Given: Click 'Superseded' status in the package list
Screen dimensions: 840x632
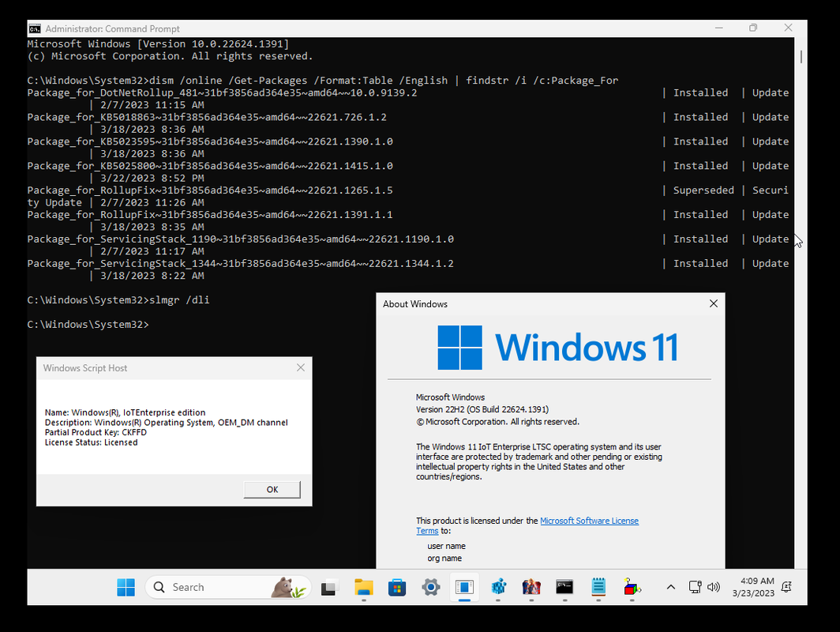Looking at the screenshot, I should [x=703, y=190].
